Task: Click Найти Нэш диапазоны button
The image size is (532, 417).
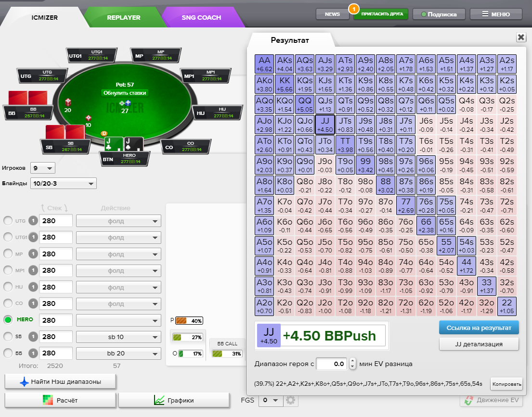Action: (60, 382)
